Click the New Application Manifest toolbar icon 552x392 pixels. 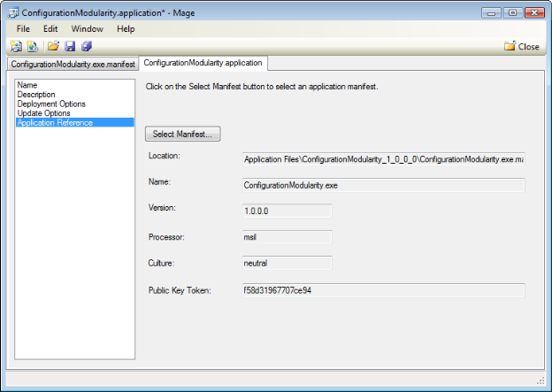click(x=16, y=46)
